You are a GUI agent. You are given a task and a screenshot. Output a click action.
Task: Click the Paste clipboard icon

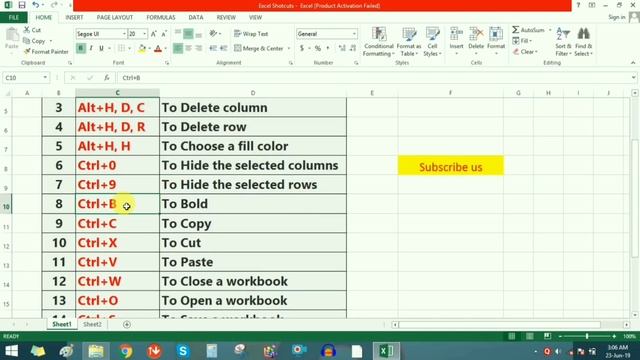coord(12,36)
